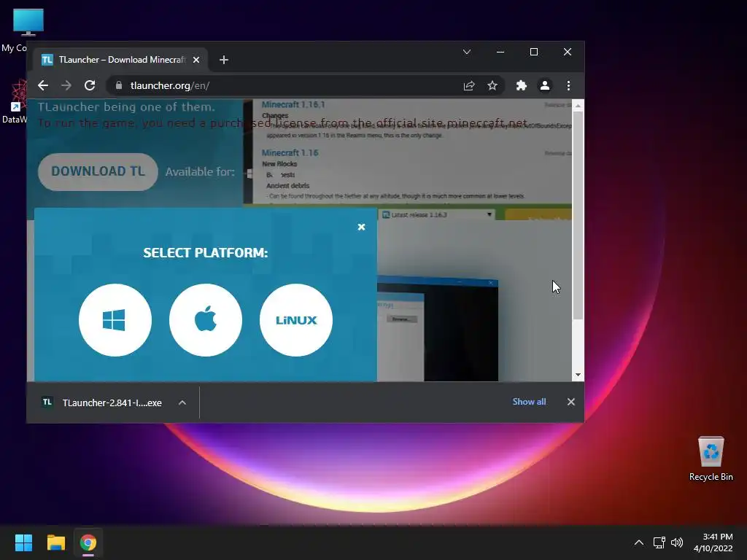Image resolution: width=747 pixels, height=560 pixels.
Task: Click the page's vertical scrollbar thumb
Action: (x=578, y=215)
